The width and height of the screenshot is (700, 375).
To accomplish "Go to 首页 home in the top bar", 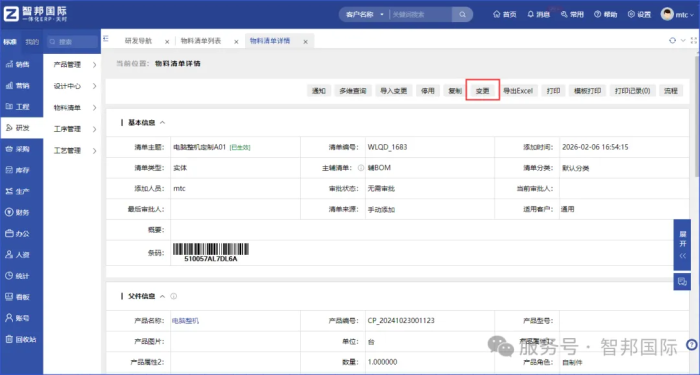I will pos(504,14).
